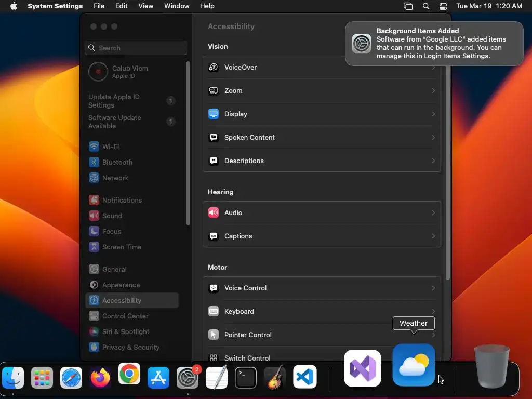Open the App Store from the Dock
Screen dimensions: 532x399
[x=158, y=377]
